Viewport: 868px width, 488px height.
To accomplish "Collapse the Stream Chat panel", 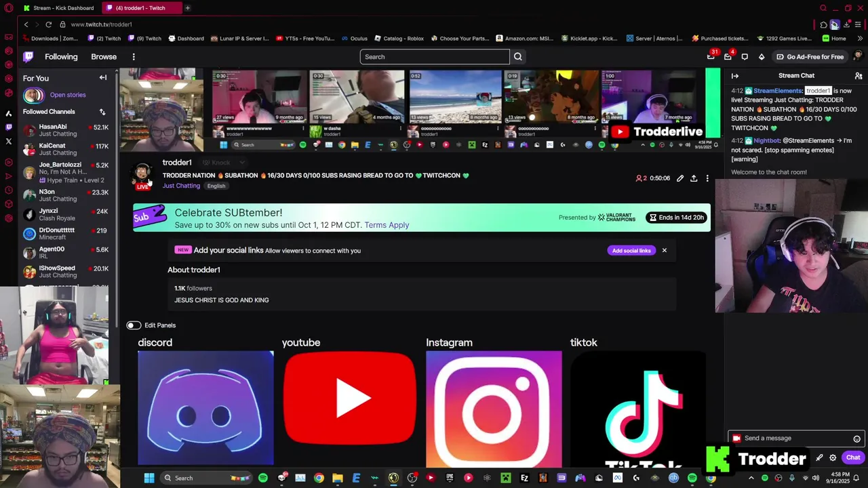I will (x=735, y=76).
